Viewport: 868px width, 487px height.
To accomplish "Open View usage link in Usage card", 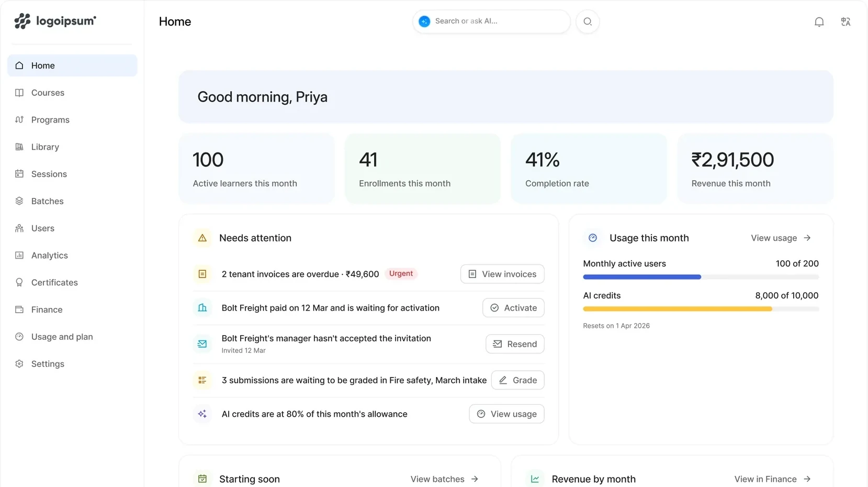I will tap(781, 238).
